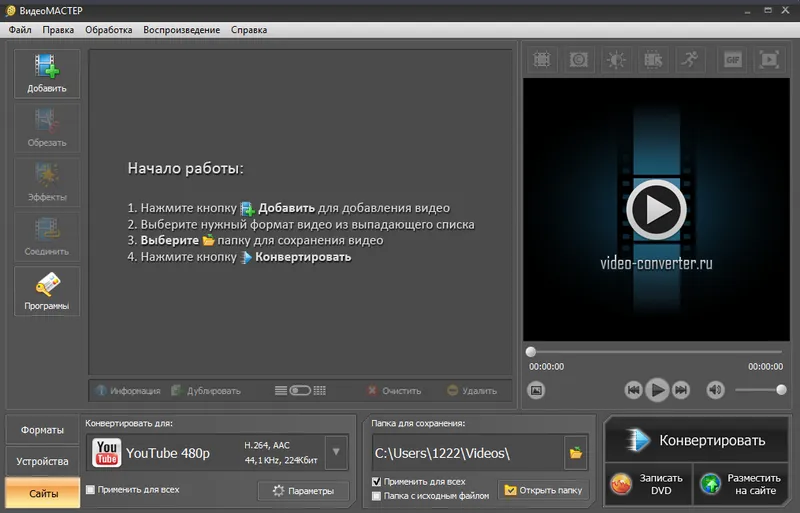The image size is (800, 513).
Task: Click the Удалить delete button
Action: [x=472, y=390]
